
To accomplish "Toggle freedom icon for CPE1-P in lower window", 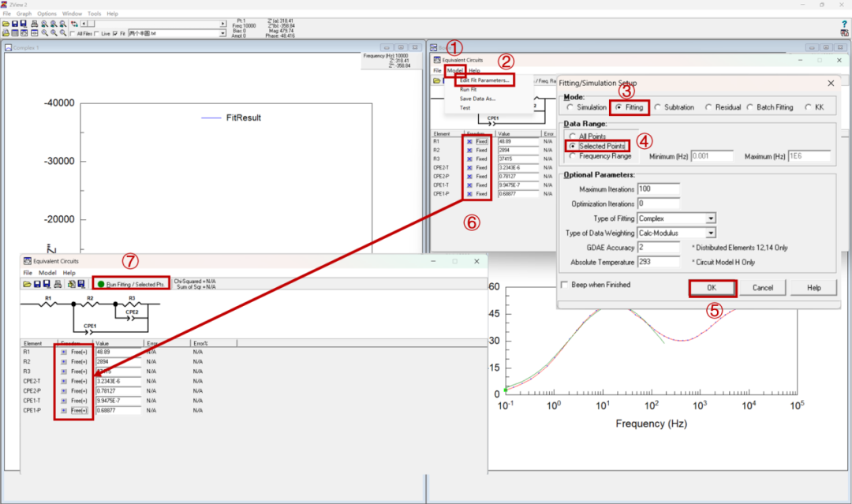I will pos(64,411).
